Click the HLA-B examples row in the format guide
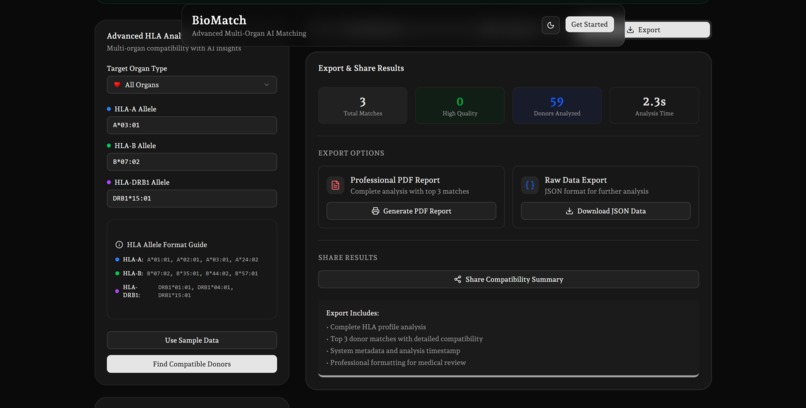 click(187, 273)
